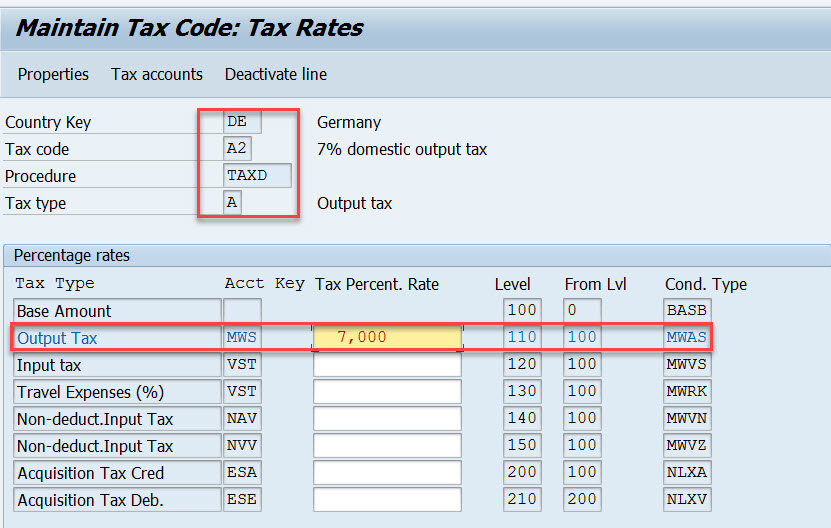The width and height of the screenshot is (831, 528).
Task: Open Tax accounts from the toolbar
Action: click(x=157, y=74)
